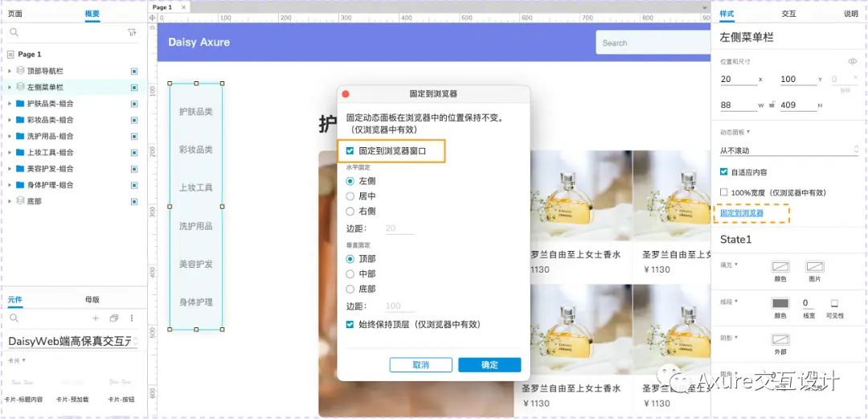The height and width of the screenshot is (419, 868).
Task: Select 右侧 horizontal pin option
Action: pyautogui.click(x=350, y=212)
